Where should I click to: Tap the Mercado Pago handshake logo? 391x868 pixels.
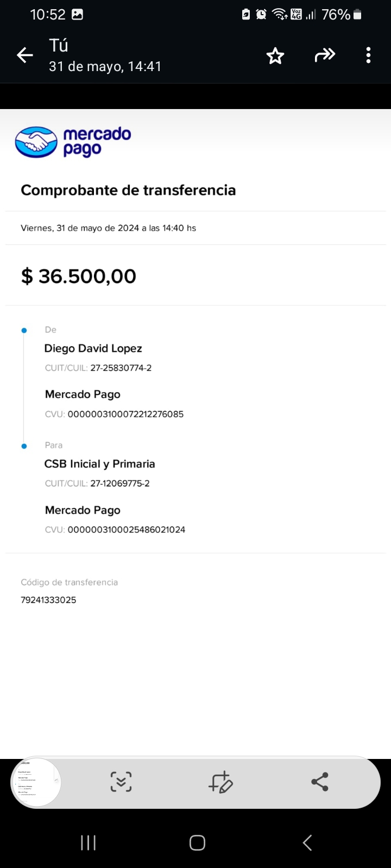pyautogui.click(x=36, y=142)
